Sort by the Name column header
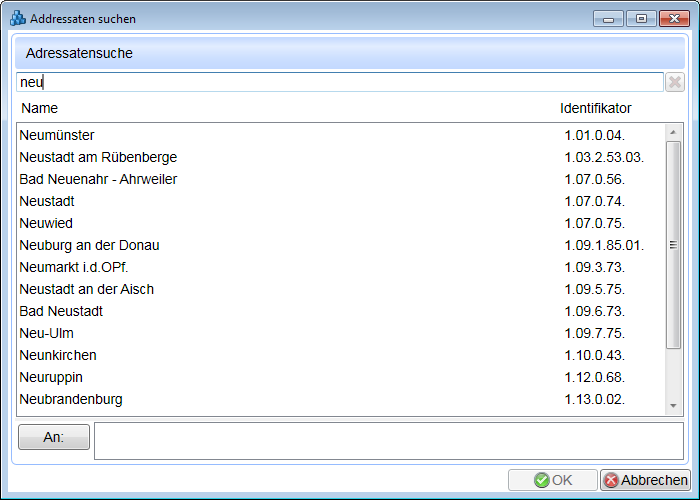700x500 pixels. click(40, 108)
